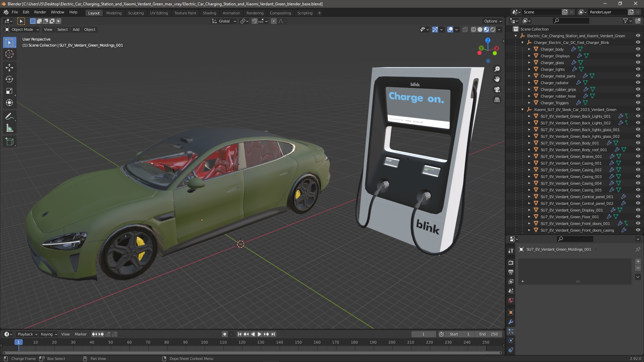Toggle snapping magnet icon
The height and width of the screenshot is (362, 644).
255,21
